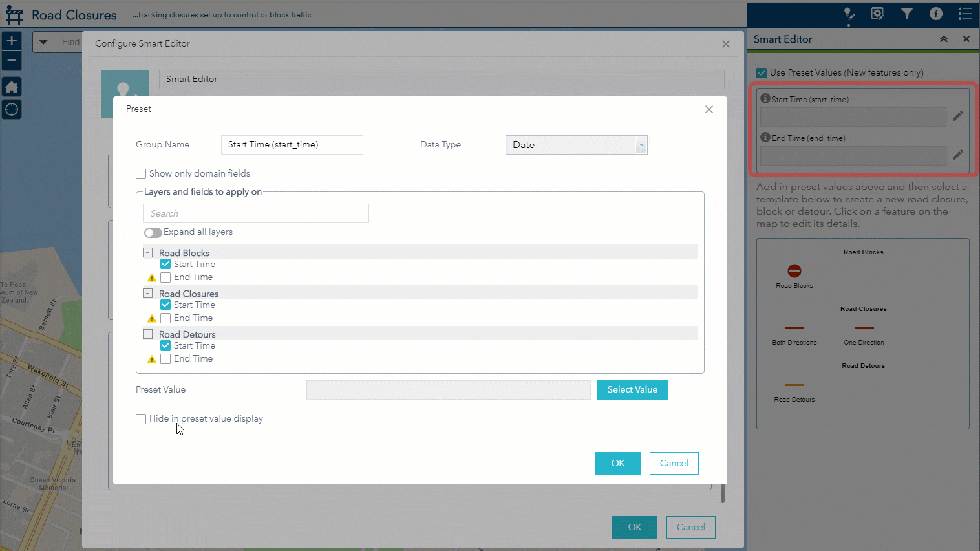Close the Smart Editor side panel
This screenshot has width=980, height=551.
(966, 39)
